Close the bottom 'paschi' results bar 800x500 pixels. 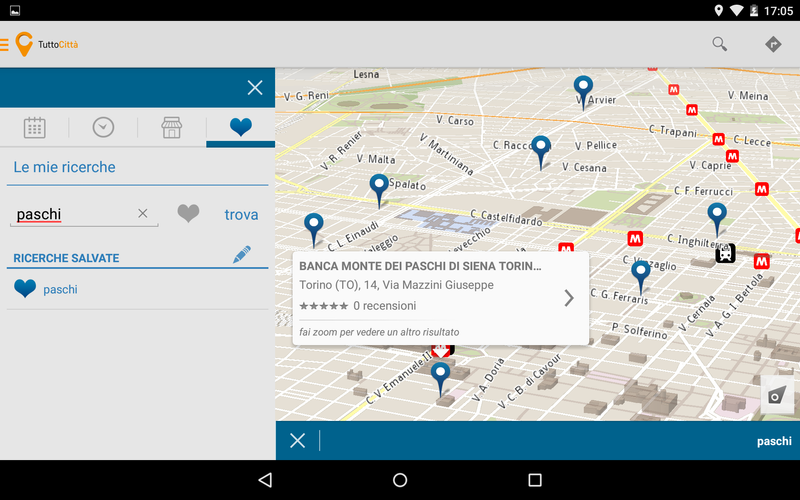click(x=297, y=440)
